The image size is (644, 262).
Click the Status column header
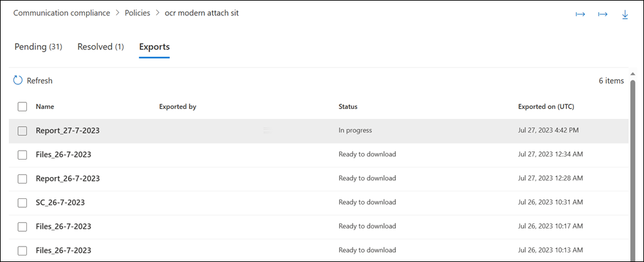coord(348,106)
